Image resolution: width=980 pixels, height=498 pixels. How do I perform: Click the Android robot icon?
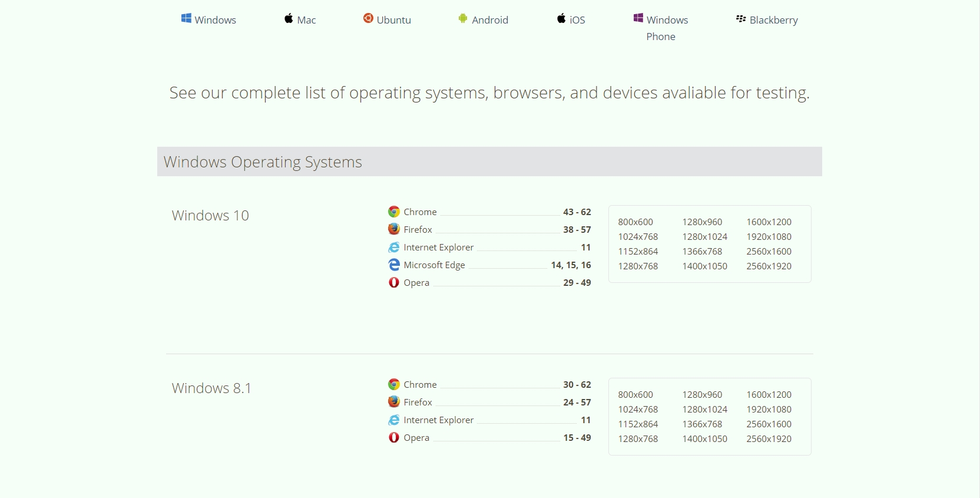click(x=463, y=18)
